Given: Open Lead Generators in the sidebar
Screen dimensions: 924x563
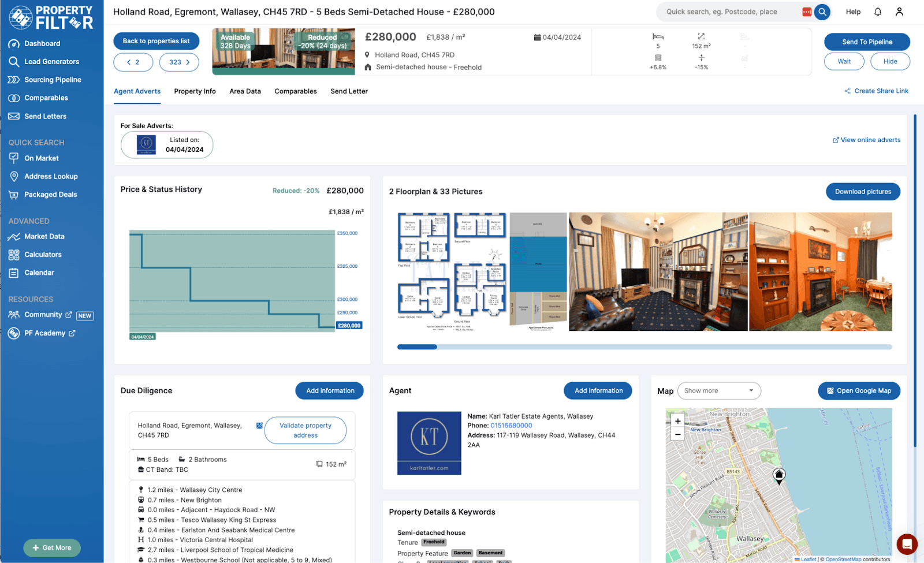Looking at the screenshot, I should point(43,62).
